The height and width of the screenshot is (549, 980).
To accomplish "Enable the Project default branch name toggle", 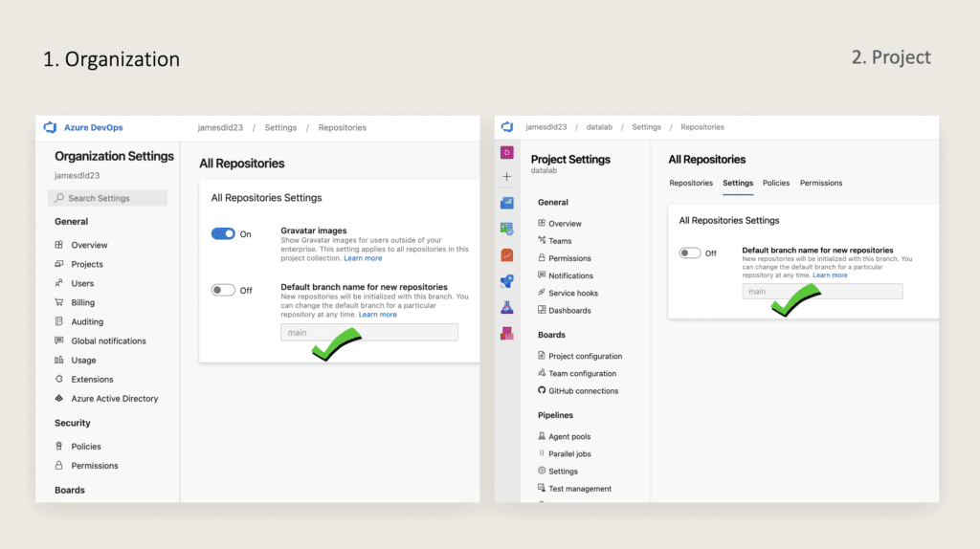I will click(690, 253).
